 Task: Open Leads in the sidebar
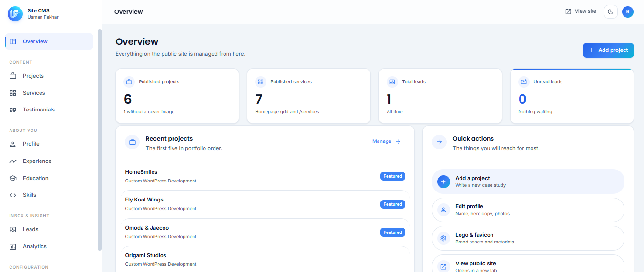[49, 229]
